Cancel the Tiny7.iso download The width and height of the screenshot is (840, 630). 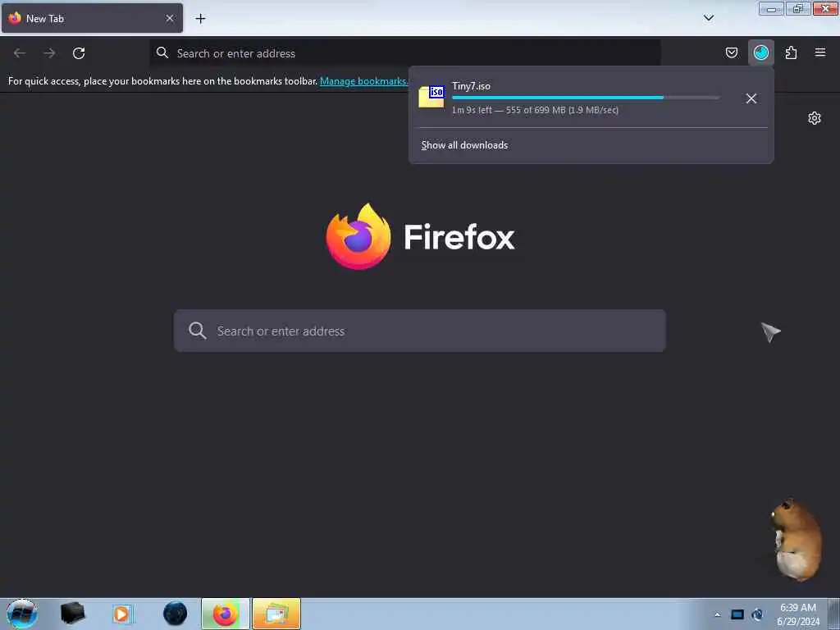(751, 98)
